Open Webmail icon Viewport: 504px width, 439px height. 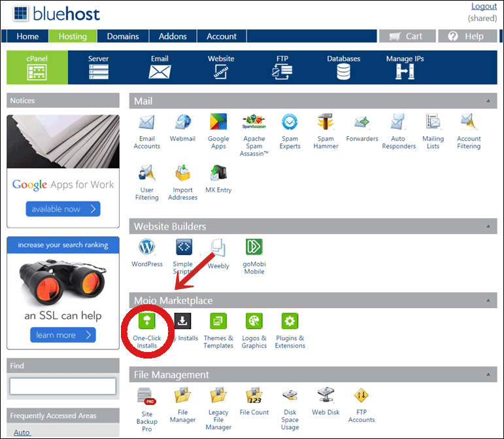click(x=182, y=128)
